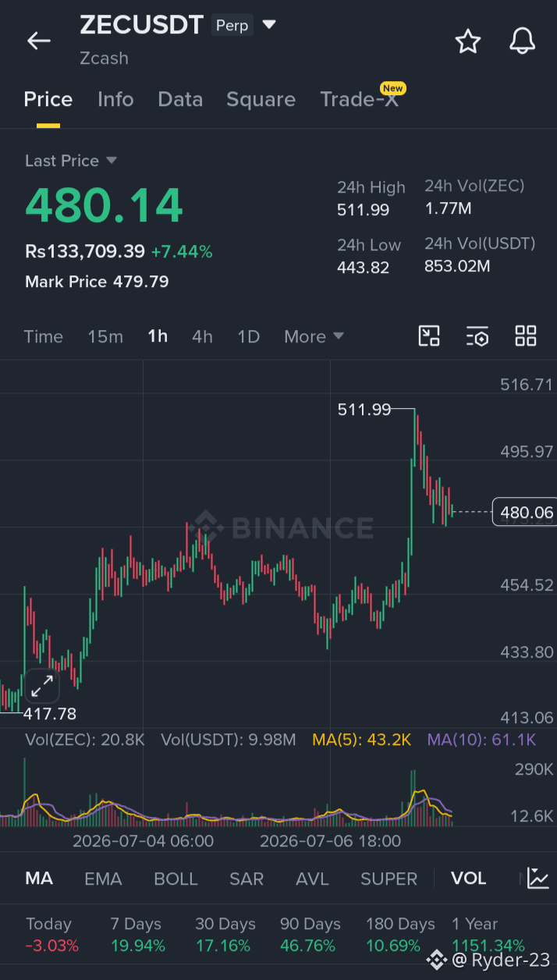This screenshot has width=557, height=980.
Task: Tap the 7 Days 19.94% performance
Action: point(138,935)
